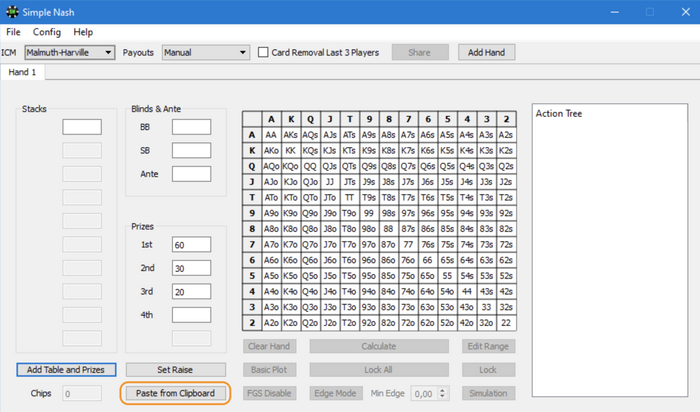Select the QQ cell in range grid

310,166
